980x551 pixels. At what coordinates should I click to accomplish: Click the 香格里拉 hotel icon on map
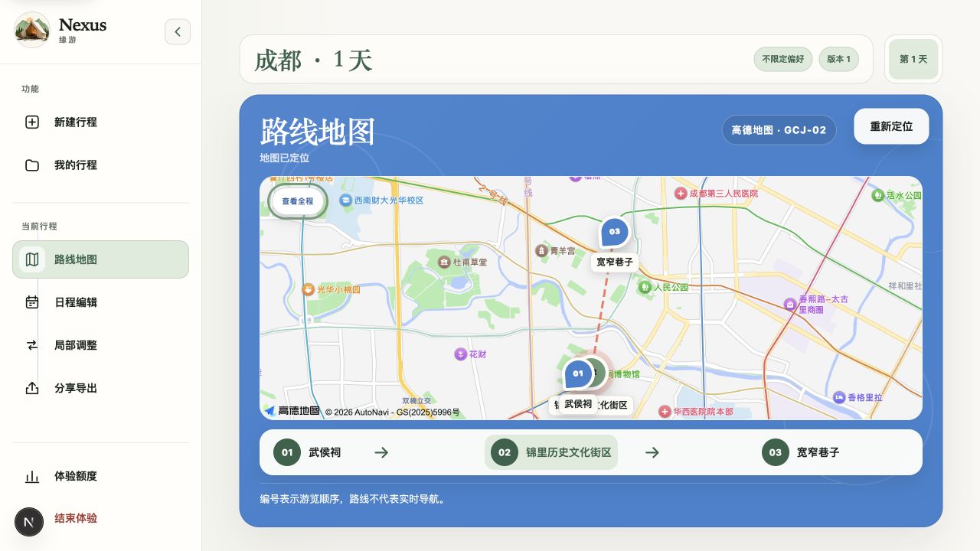[839, 398]
